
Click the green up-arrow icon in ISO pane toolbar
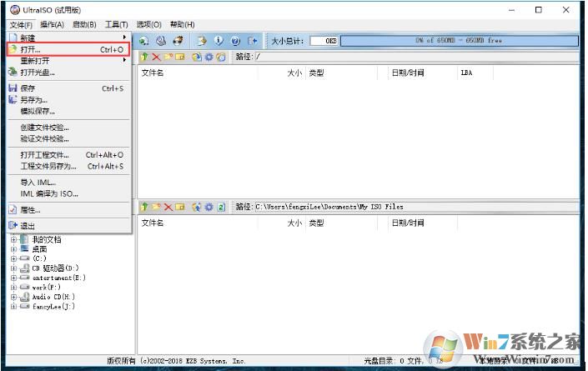144,57
